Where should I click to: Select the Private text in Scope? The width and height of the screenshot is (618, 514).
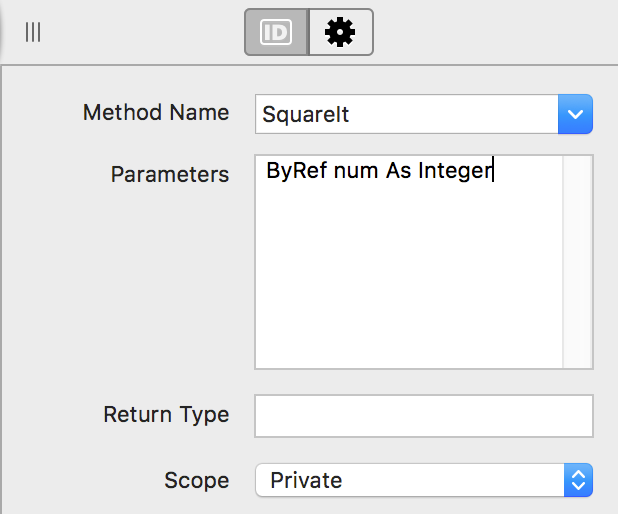306,480
